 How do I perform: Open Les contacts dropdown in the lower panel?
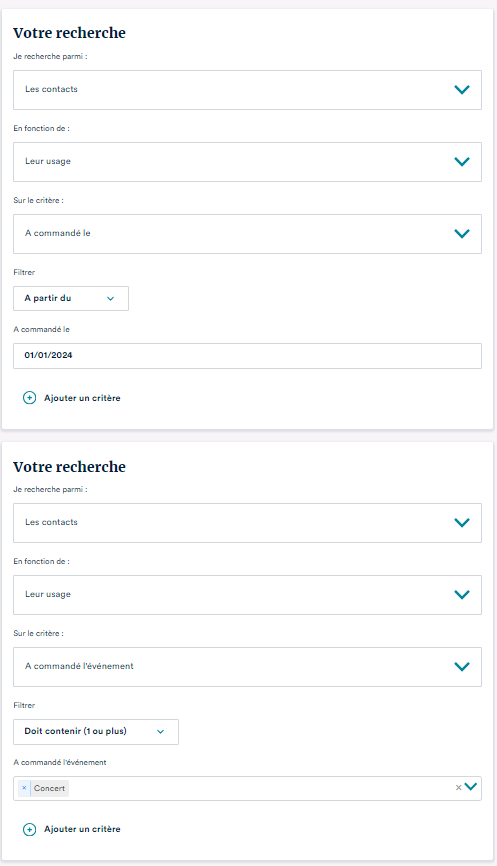[247, 522]
